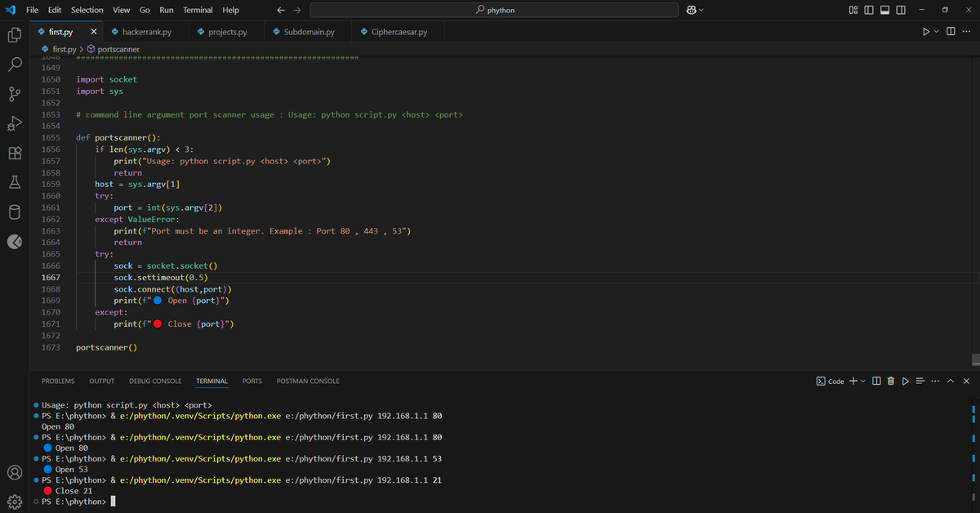Open the Help menu

coord(231,10)
